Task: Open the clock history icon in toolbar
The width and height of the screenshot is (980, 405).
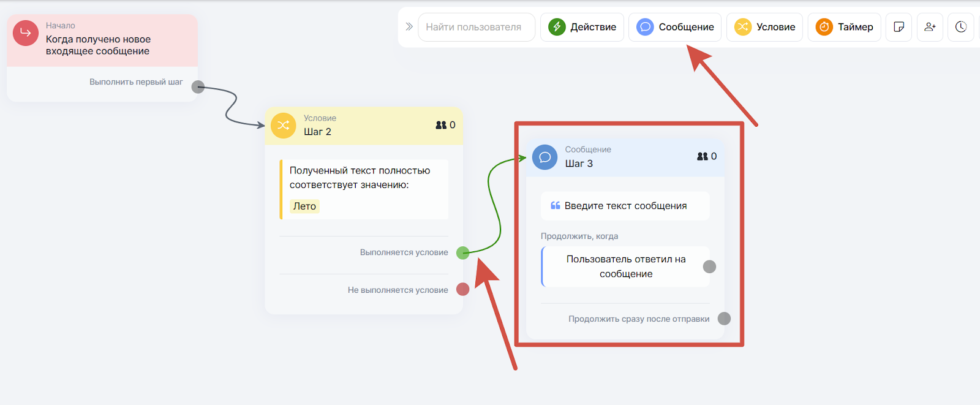Action: [961, 27]
